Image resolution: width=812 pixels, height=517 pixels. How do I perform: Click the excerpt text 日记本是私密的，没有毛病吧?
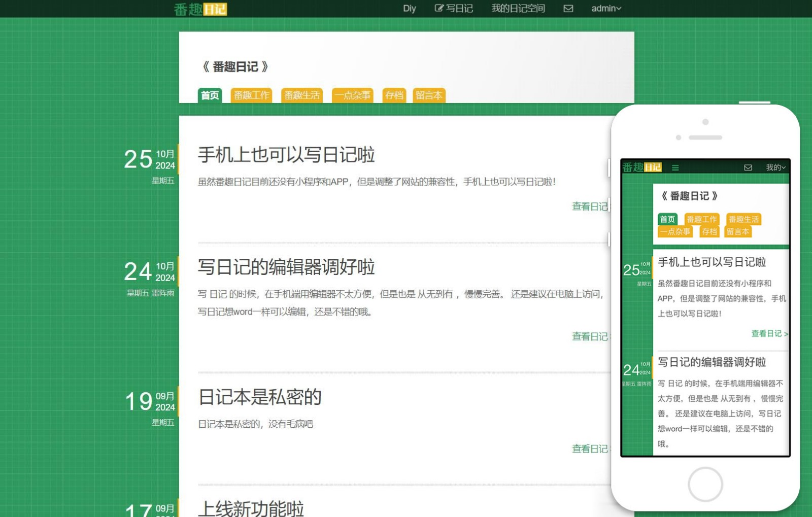pyautogui.click(x=255, y=424)
